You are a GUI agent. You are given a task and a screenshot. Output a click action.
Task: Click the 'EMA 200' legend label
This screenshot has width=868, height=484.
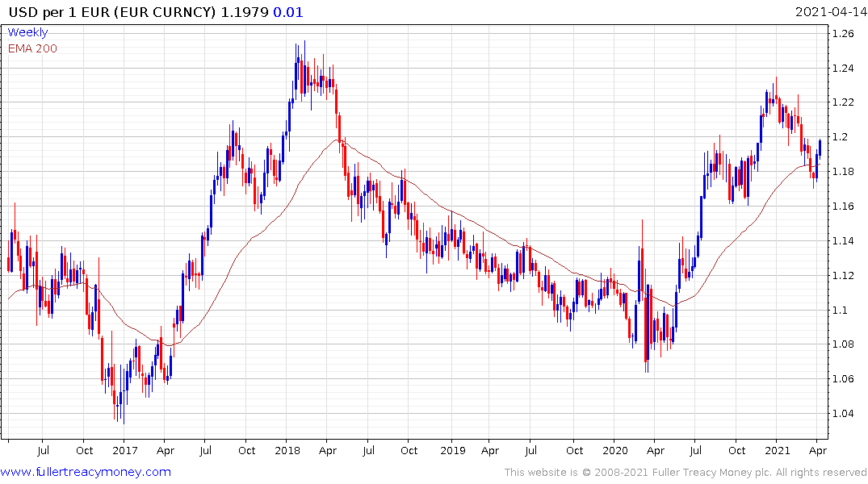point(32,48)
